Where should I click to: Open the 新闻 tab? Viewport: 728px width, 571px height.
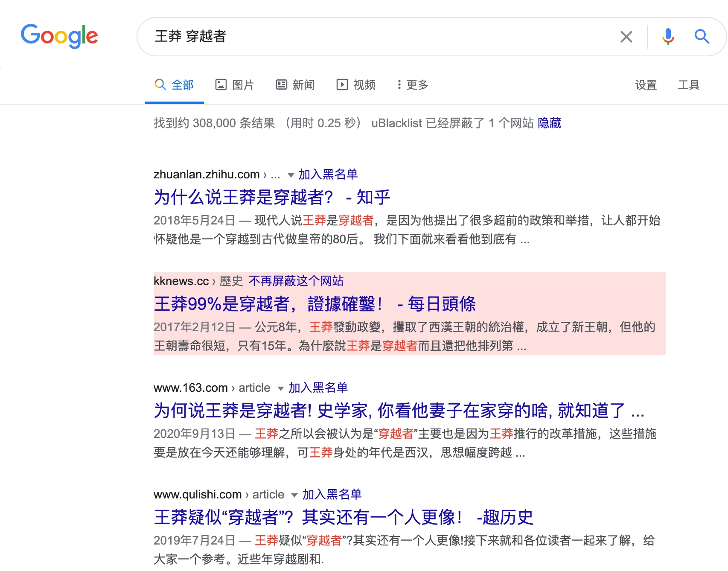pos(295,85)
